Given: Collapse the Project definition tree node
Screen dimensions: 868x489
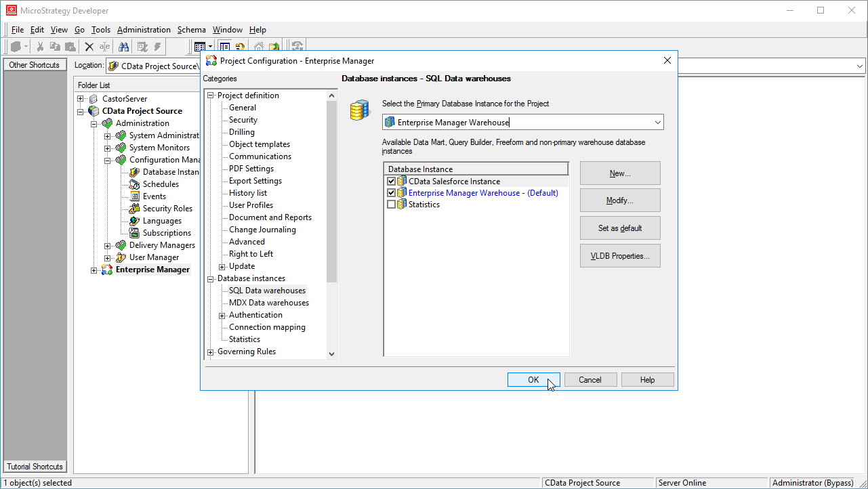Looking at the screenshot, I should (x=211, y=95).
